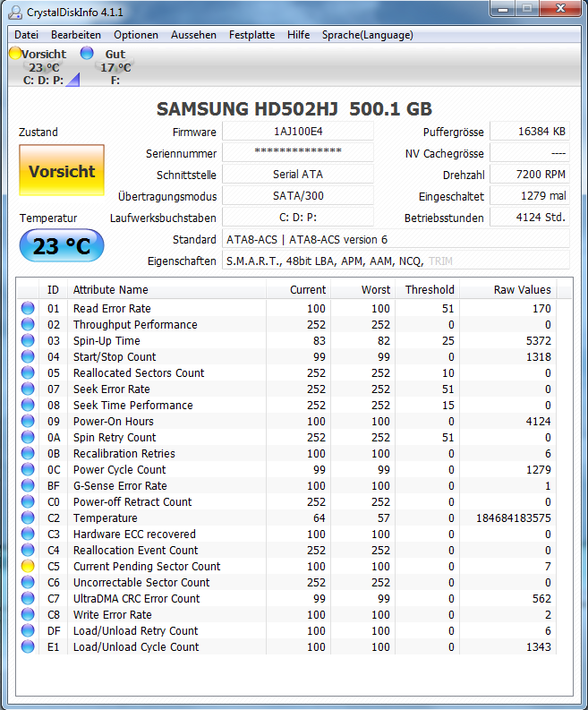The image size is (588, 710).
Task: Click status icon for Throughput Performance
Action: [28, 324]
